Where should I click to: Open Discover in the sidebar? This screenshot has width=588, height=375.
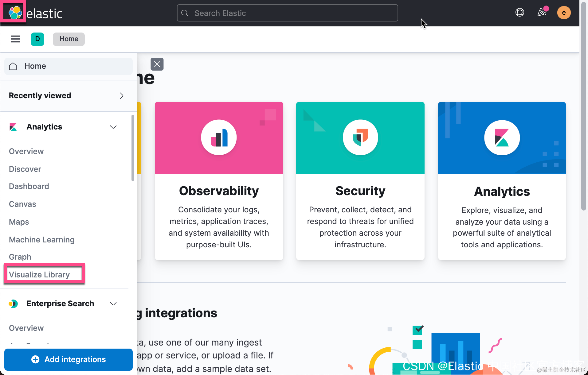(25, 169)
